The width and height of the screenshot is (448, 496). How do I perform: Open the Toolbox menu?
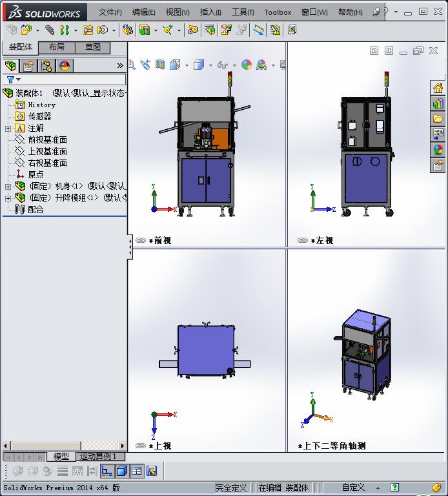[278, 12]
